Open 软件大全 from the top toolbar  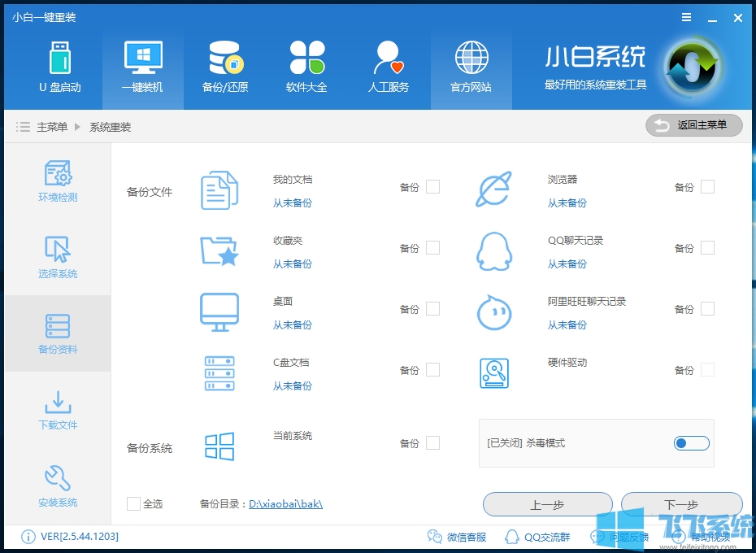click(307, 67)
